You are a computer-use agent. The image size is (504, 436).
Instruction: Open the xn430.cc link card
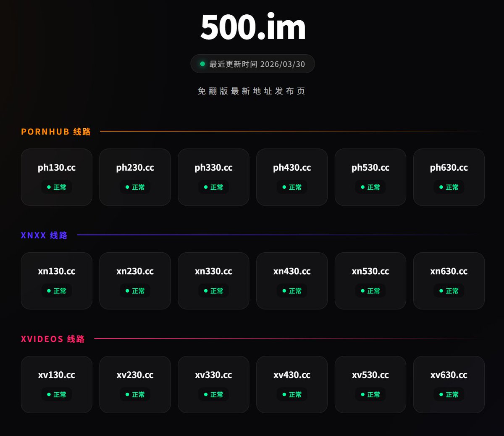292,281
